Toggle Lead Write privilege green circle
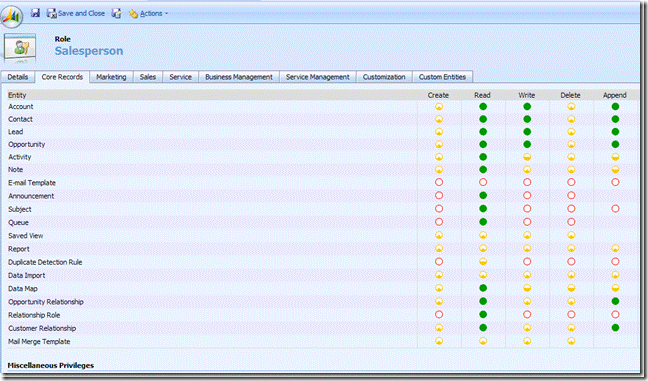The image size is (648, 381). 527,132
